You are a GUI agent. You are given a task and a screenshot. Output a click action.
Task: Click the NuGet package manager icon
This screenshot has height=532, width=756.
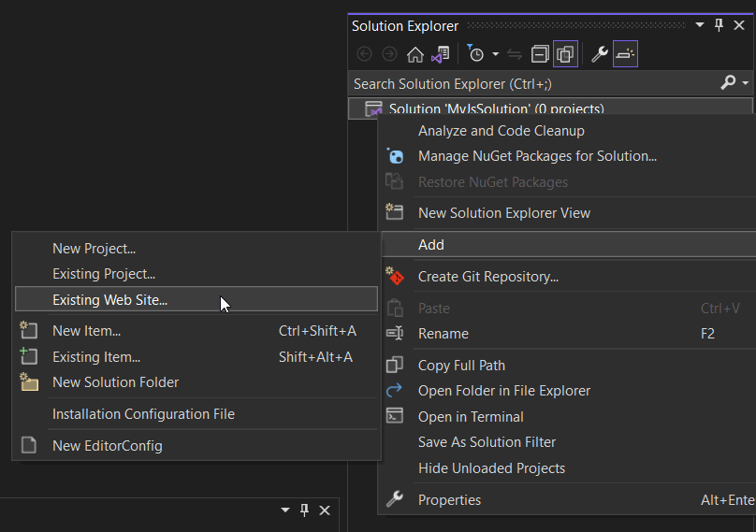click(x=395, y=155)
